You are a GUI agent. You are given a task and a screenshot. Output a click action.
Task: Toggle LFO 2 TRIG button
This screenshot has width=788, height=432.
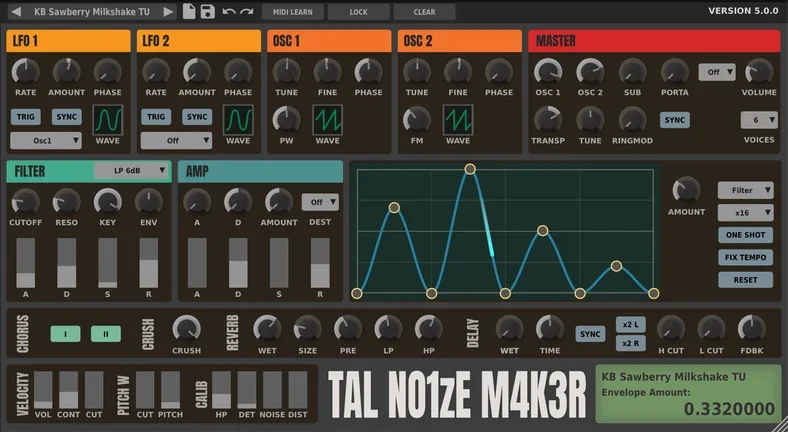click(x=156, y=117)
